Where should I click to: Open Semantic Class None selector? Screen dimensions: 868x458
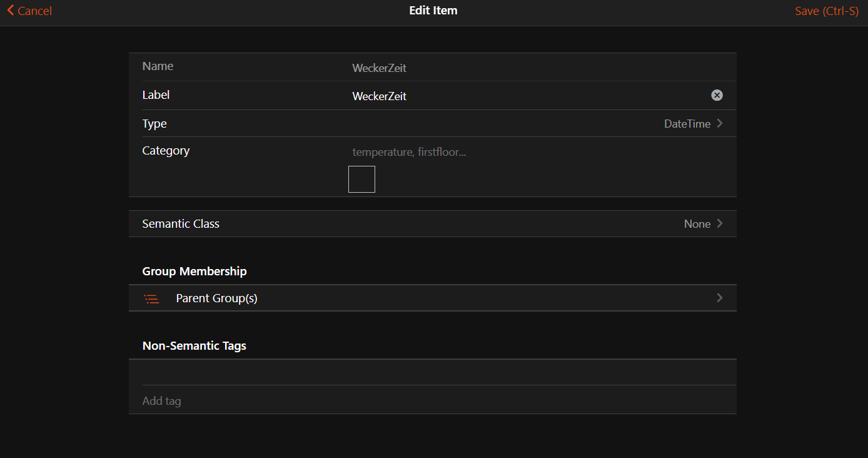pos(697,224)
